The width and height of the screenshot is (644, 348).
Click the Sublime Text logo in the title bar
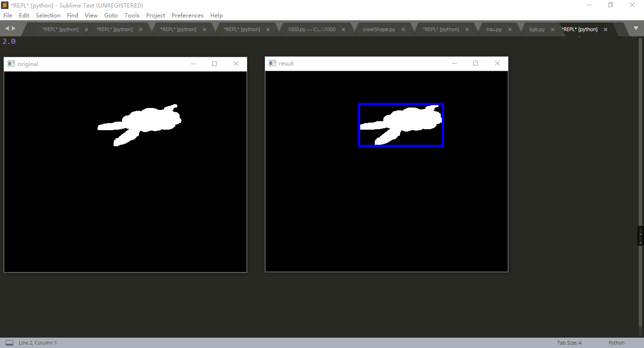[5, 5]
